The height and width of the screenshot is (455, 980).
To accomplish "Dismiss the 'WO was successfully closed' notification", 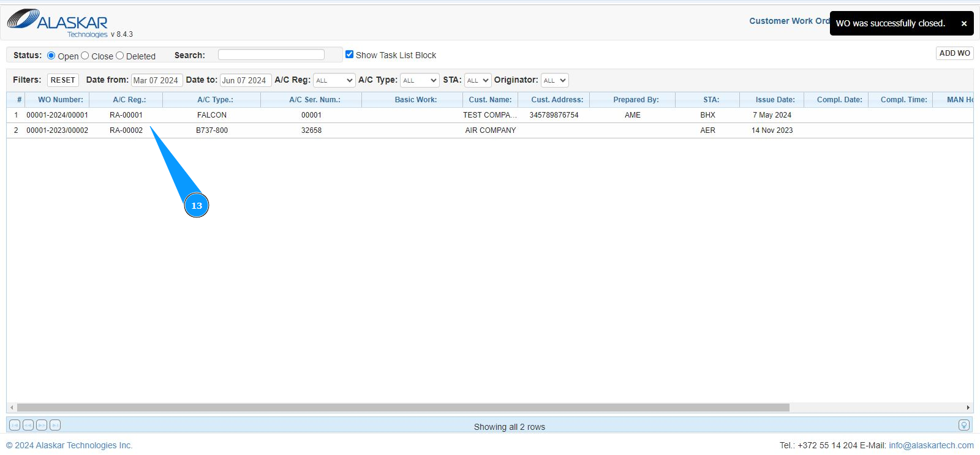I will pos(963,24).
